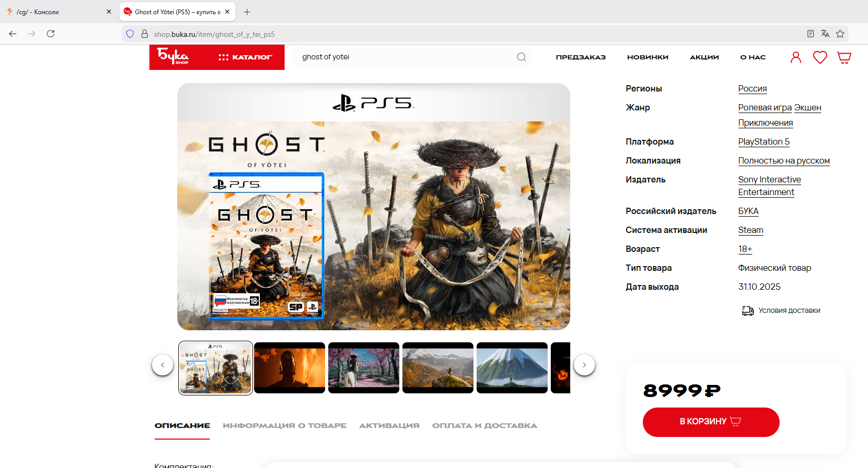Click the address bar URL
This screenshot has width=868, height=468.
coord(214,34)
